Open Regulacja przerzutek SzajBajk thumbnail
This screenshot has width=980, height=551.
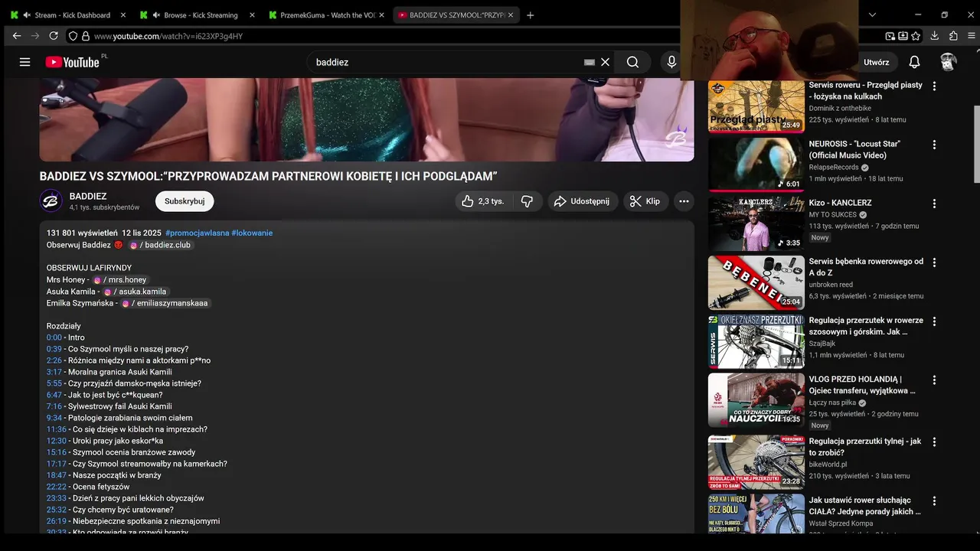point(756,341)
